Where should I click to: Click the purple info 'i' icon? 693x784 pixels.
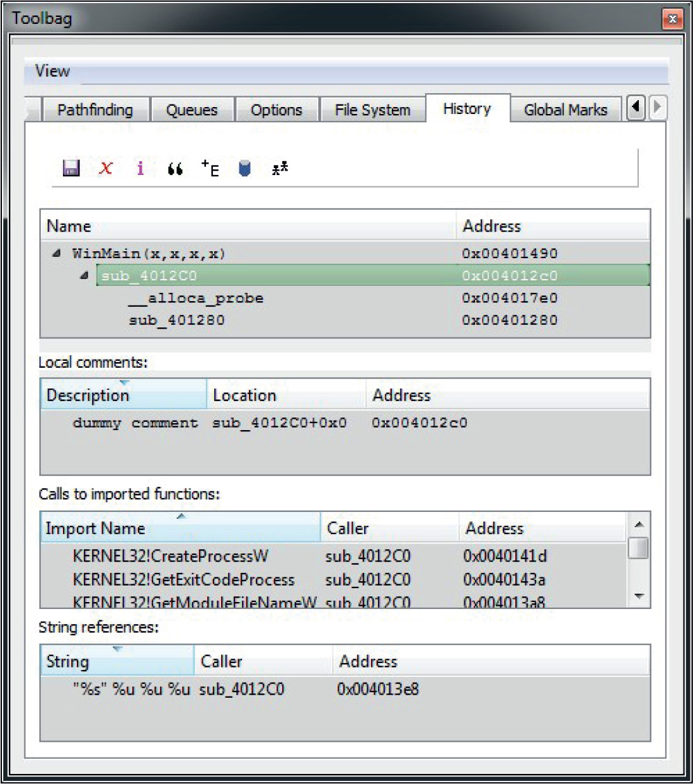pyautogui.click(x=140, y=168)
